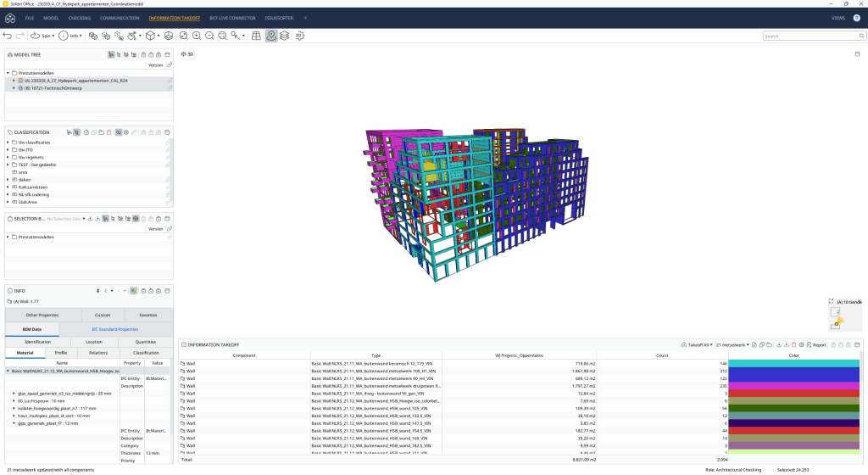Click the Info panel add-to-basket green icon
Image resolution: width=868 pixels, height=475 pixels.
point(143,291)
